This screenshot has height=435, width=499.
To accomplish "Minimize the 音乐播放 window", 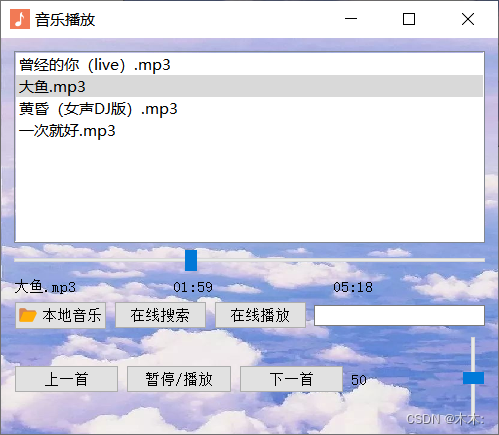I will pos(351,19).
